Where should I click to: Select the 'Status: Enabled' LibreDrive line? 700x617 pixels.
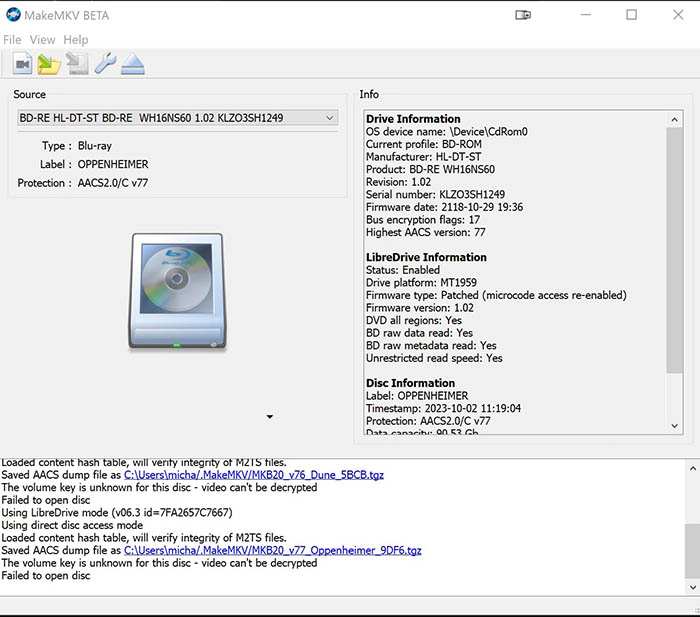tap(403, 270)
